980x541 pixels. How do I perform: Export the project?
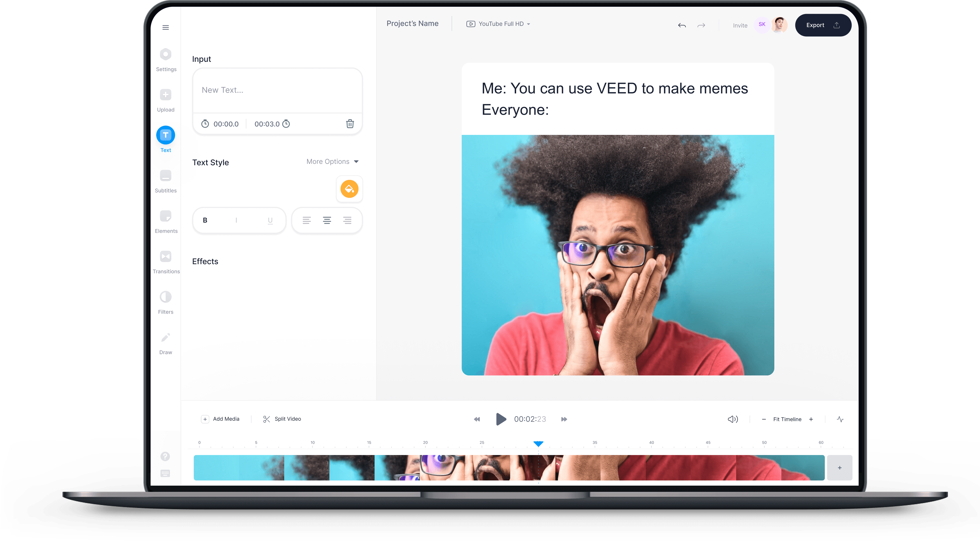tap(823, 25)
